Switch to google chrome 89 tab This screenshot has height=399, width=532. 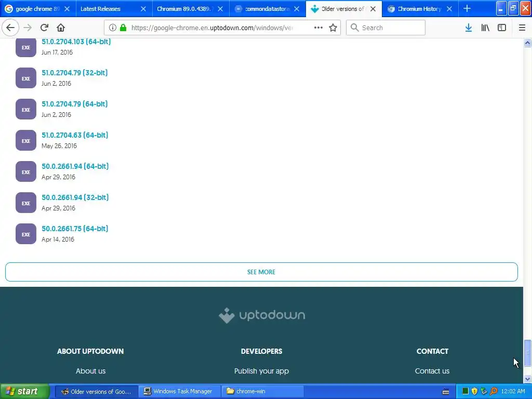coord(37,9)
